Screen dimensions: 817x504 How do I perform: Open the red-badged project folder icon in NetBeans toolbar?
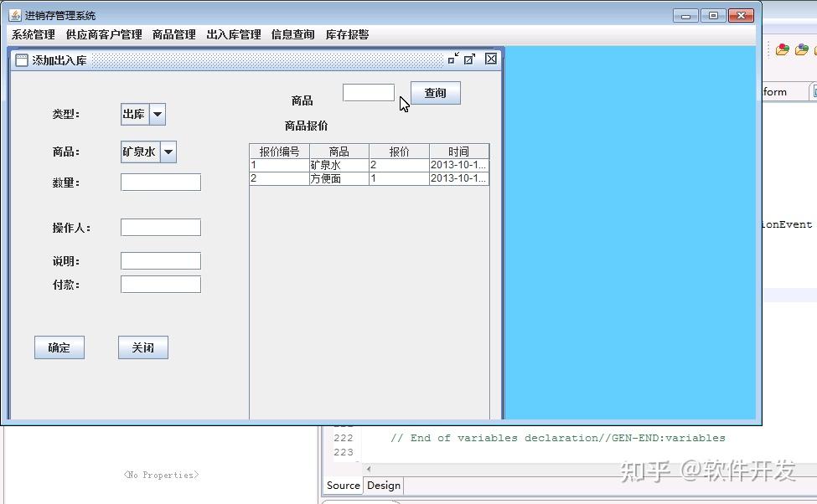783,50
